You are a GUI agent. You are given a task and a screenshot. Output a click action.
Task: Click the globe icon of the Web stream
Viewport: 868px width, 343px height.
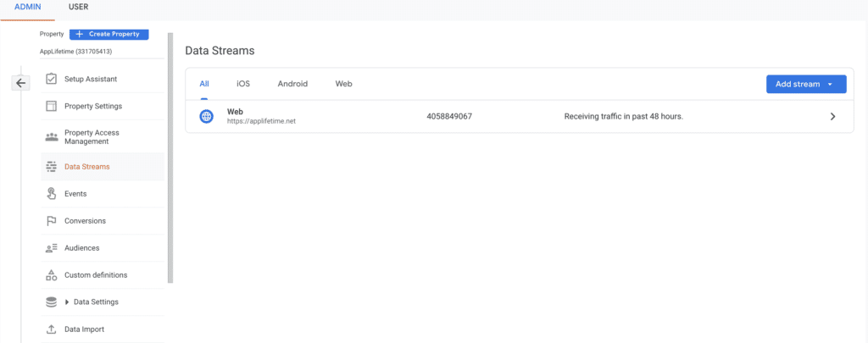206,116
